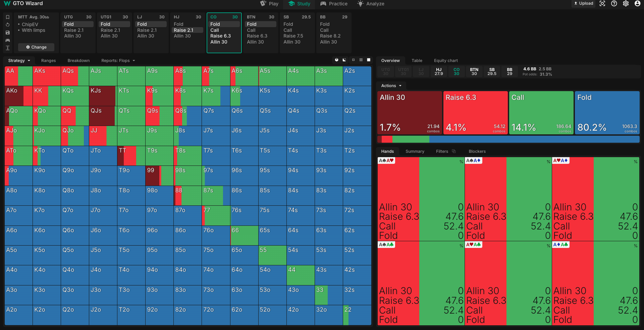Open the Summary tab
644x330 pixels.
(415, 151)
